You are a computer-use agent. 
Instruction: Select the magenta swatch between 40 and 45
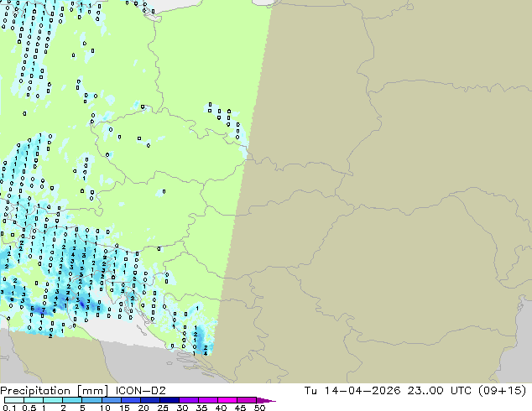[x=227, y=400]
